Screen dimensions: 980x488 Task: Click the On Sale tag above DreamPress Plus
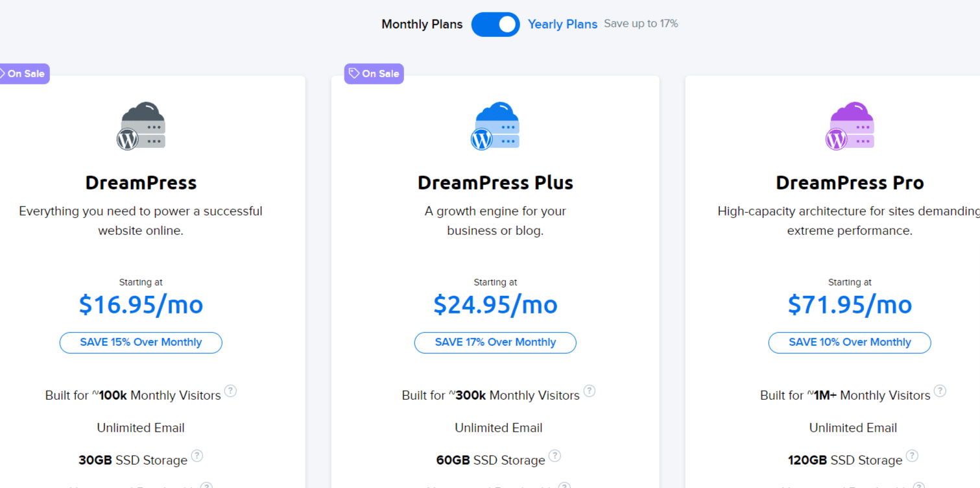(374, 74)
